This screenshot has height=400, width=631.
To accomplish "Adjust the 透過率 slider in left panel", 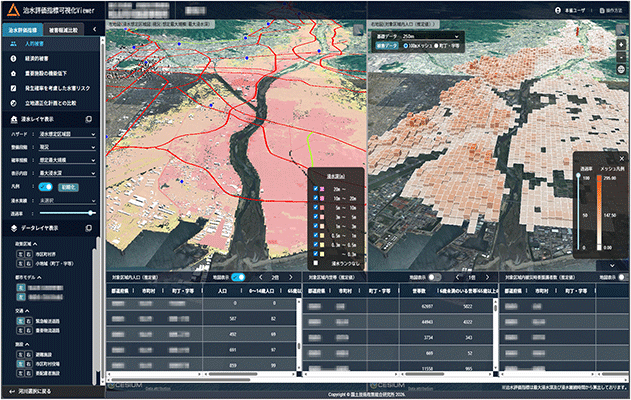I will [x=67, y=213].
